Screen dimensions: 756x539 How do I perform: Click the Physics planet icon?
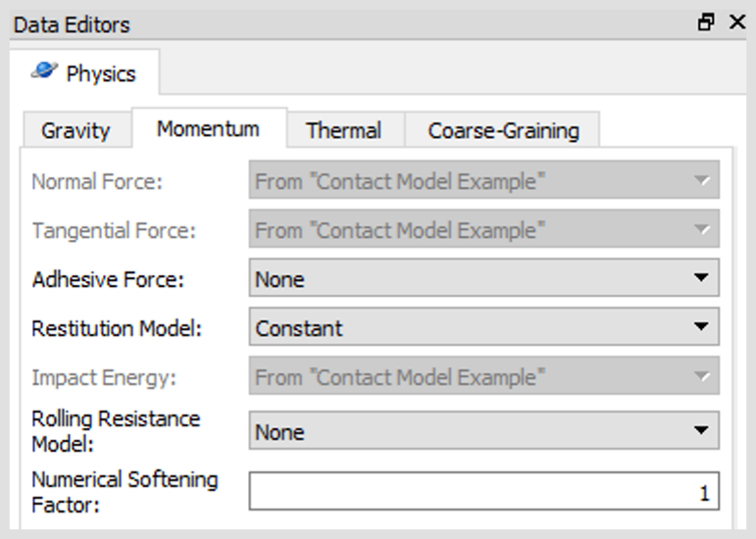click(44, 72)
